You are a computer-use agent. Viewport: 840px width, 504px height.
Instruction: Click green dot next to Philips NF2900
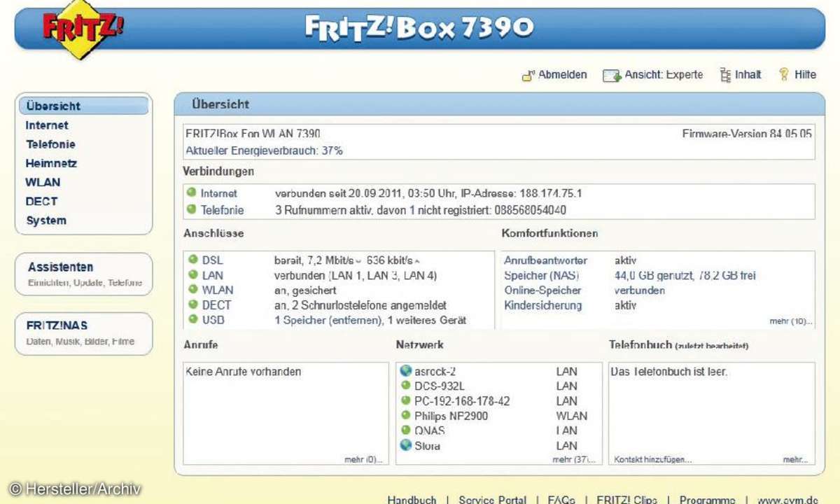405,415
